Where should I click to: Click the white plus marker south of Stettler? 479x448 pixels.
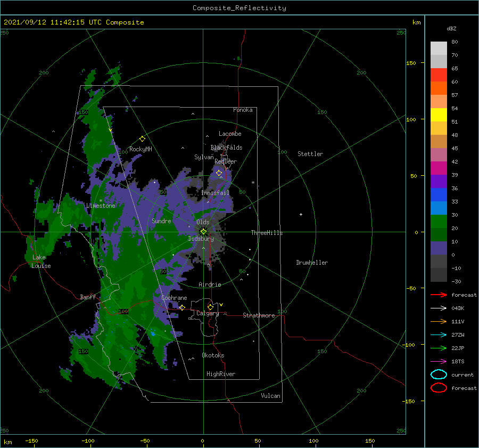click(301, 214)
